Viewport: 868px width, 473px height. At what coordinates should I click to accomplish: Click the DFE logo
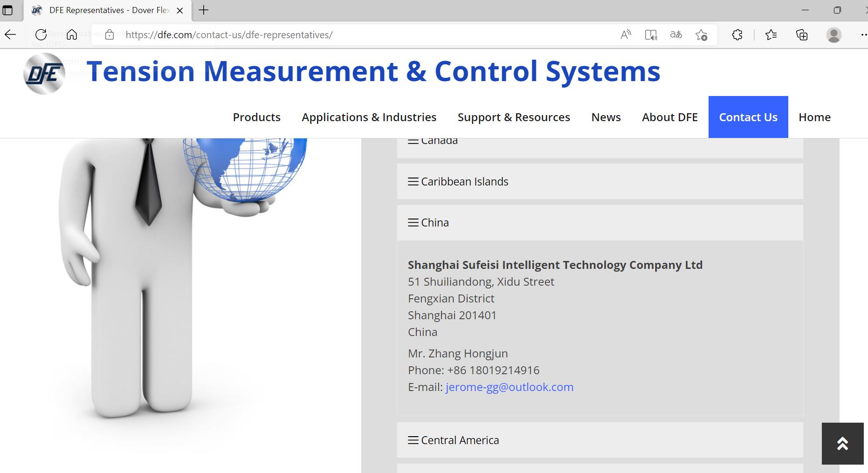tap(44, 74)
